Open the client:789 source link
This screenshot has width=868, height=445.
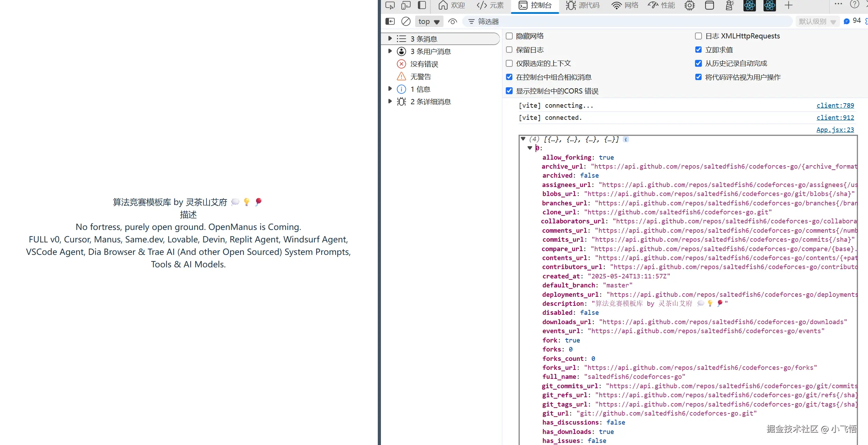tap(835, 106)
